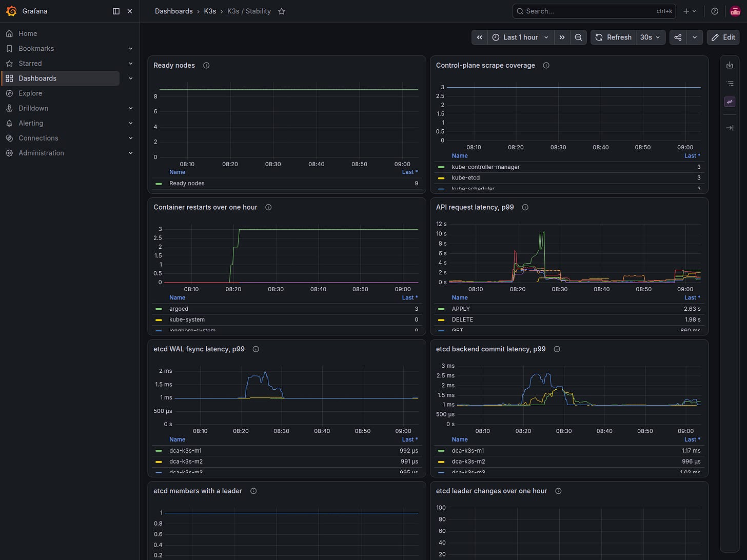Screen dimensions: 747x560
Task: Move the time range backwards
Action: (479, 37)
